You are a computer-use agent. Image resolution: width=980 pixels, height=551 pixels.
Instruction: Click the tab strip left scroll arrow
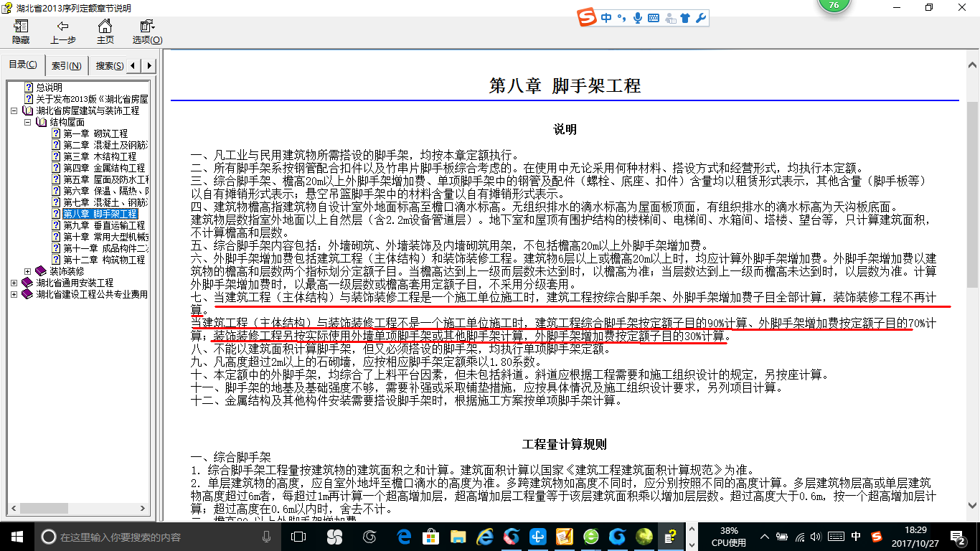135,66
